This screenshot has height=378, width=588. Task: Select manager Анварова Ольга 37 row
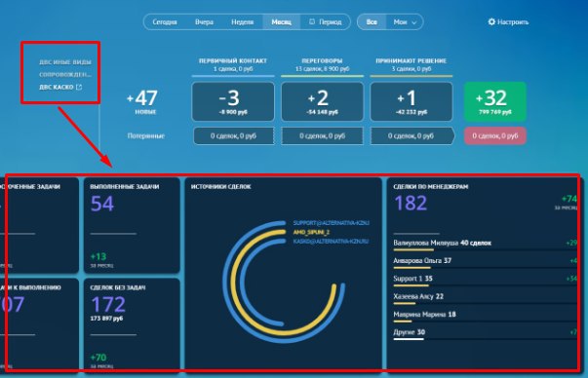(485, 262)
